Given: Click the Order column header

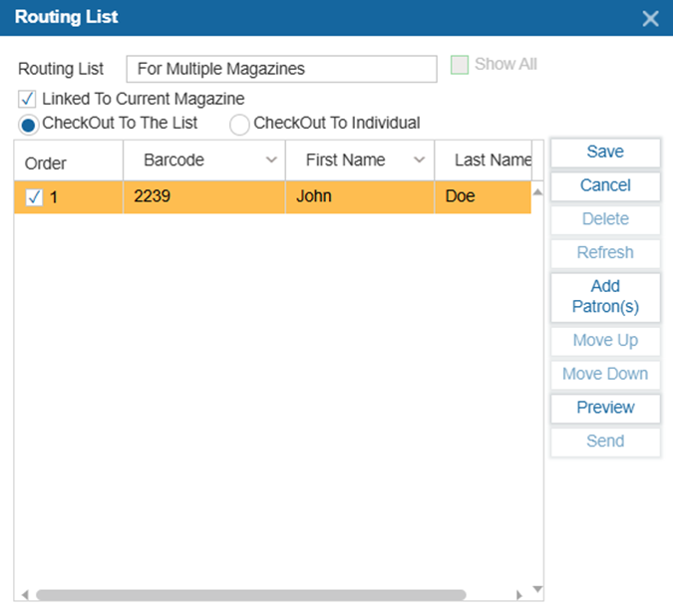Looking at the screenshot, I should (x=46, y=162).
